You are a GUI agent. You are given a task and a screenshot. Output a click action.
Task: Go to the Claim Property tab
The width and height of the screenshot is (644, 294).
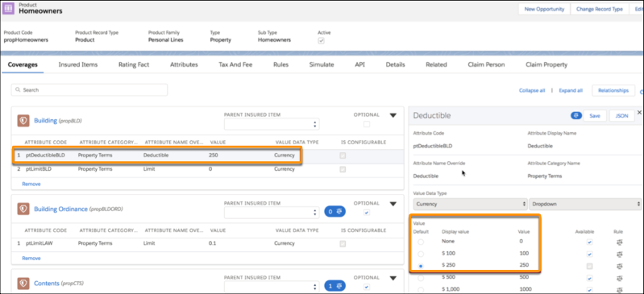point(546,64)
